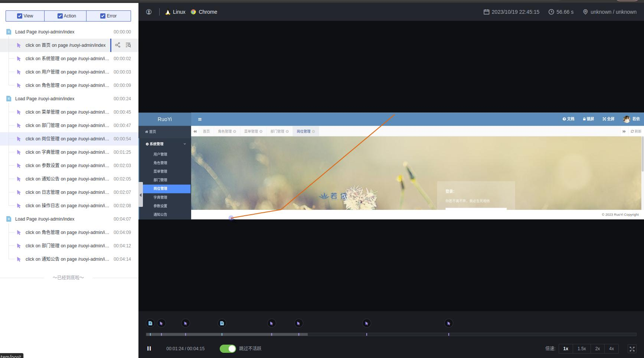Select first Load Page /ruoyi-admin/index event at 00:00:00

coord(69,32)
